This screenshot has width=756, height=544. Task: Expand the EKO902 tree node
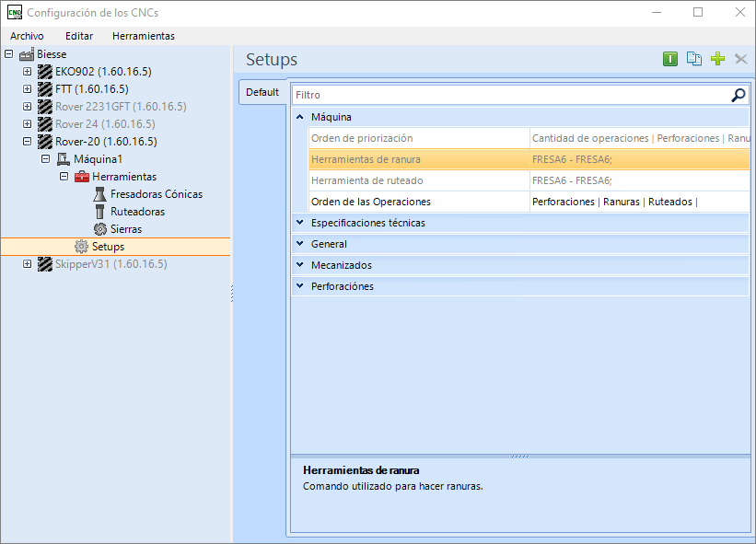pyautogui.click(x=27, y=71)
